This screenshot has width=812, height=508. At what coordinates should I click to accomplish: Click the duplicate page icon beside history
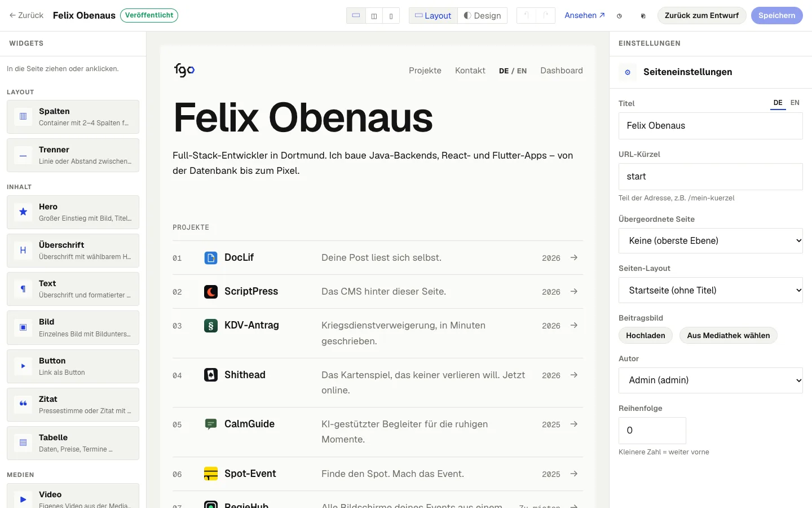point(643,16)
